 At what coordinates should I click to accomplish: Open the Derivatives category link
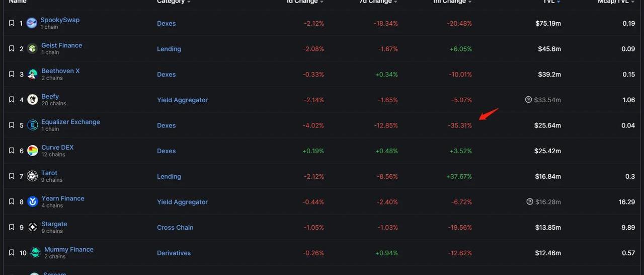click(x=174, y=253)
